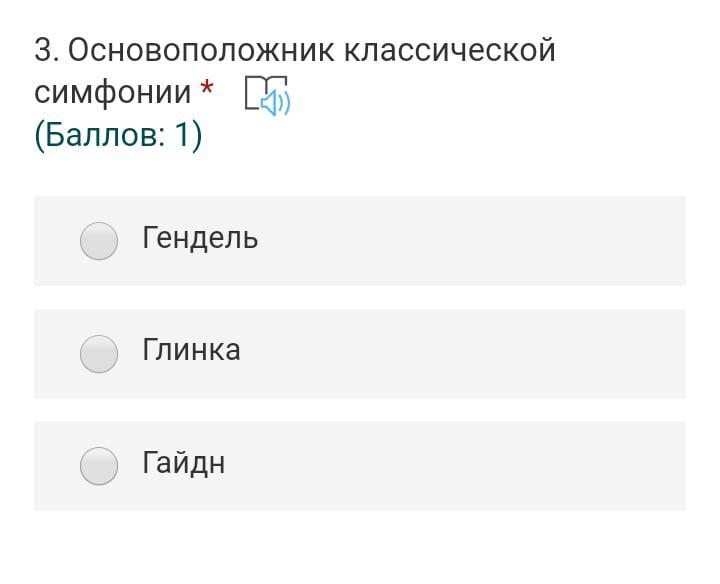Click empty gray area of Гайдн row

tap(480, 465)
